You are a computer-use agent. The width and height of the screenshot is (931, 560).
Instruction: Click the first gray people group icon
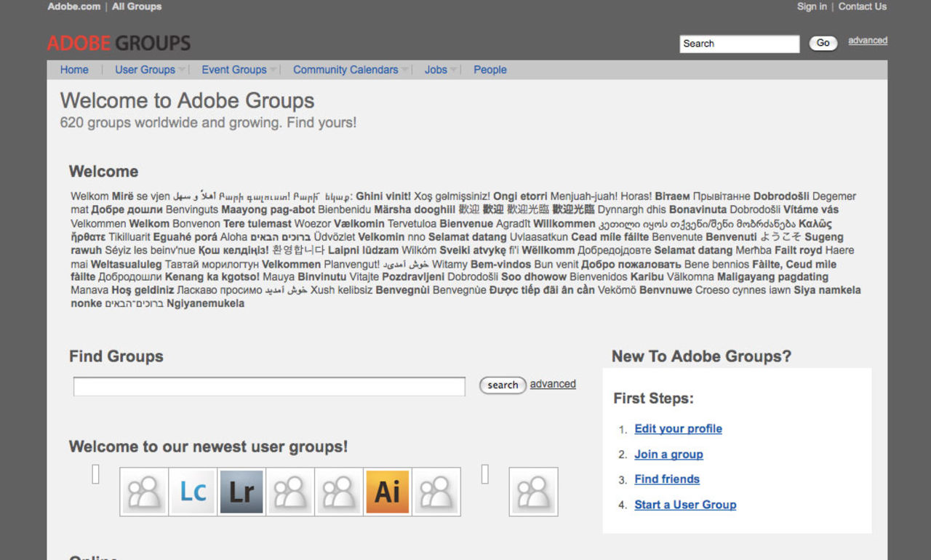pos(143,492)
